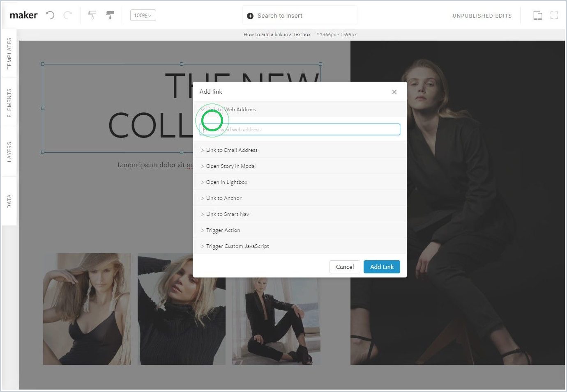Select the large model photo on right

click(x=458, y=203)
